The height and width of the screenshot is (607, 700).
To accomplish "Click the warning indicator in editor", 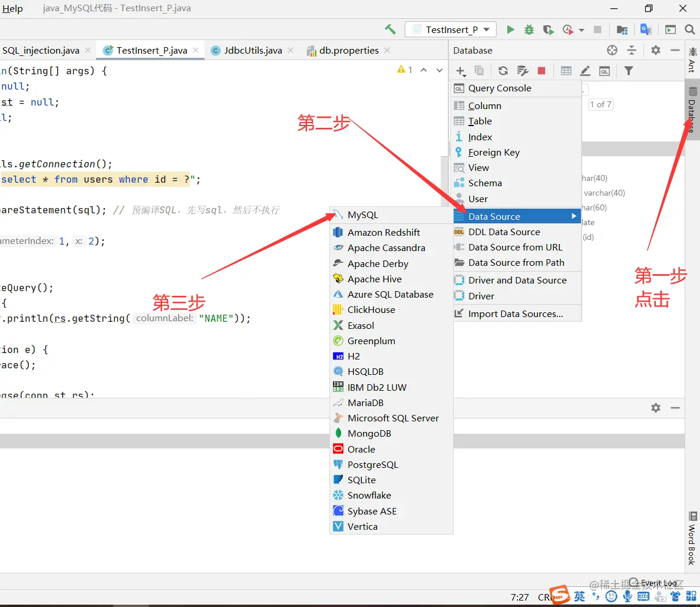I will tap(404, 70).
